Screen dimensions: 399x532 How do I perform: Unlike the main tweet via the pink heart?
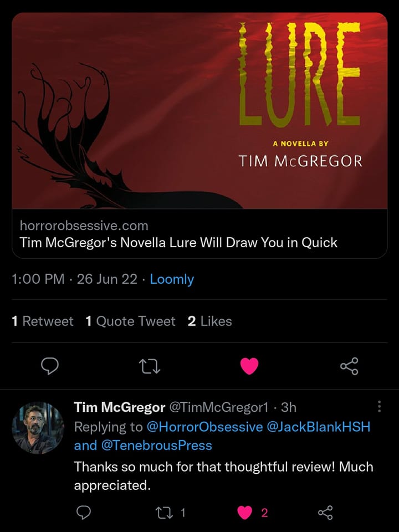click(249, 366)
